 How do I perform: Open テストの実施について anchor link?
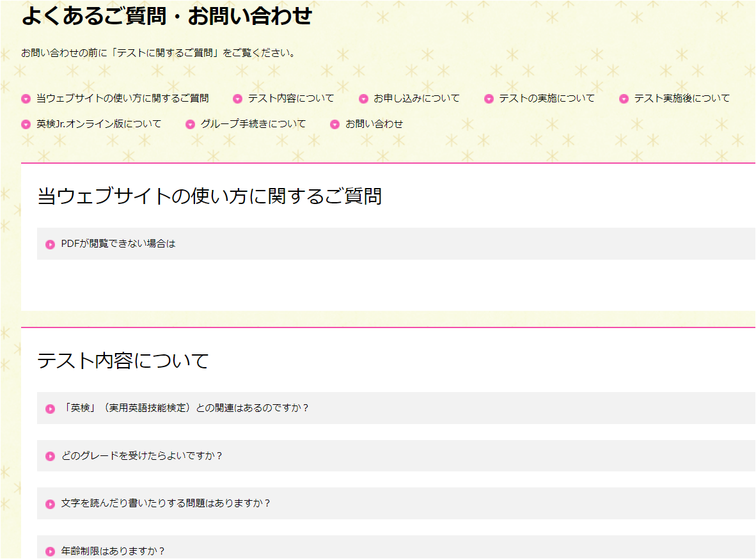point(546,98)
